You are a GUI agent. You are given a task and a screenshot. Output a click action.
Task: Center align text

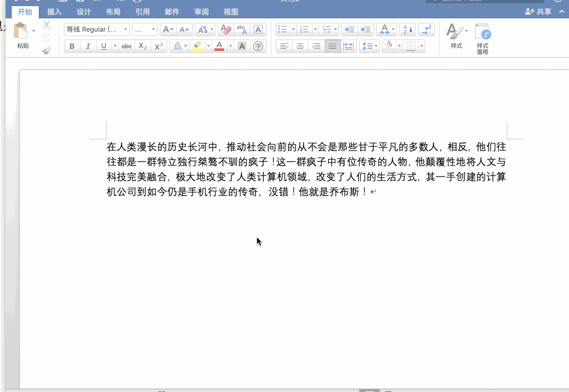[x=300, y=46]
